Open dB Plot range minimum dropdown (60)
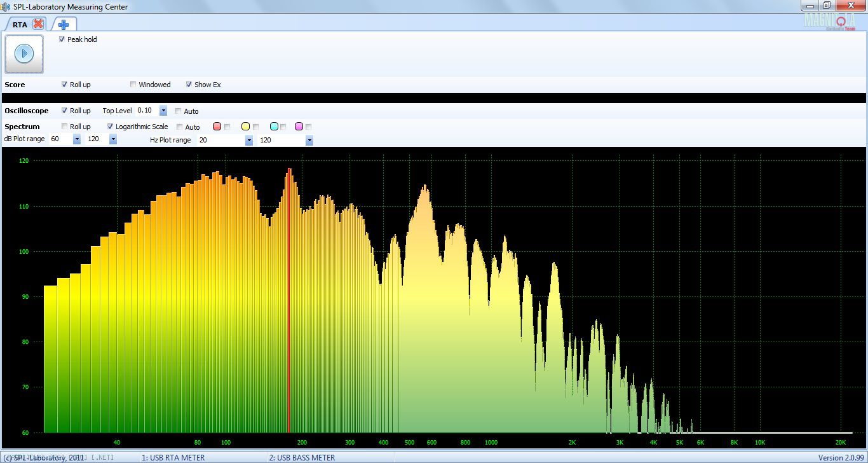 coord(77,139)
